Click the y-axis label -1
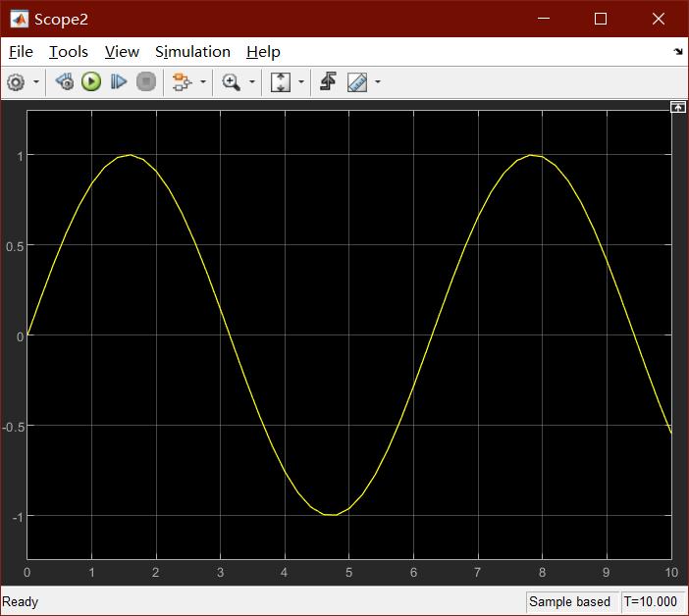This screenshot has height=616, width=689. pyautogui.click(x=18, y=517)
